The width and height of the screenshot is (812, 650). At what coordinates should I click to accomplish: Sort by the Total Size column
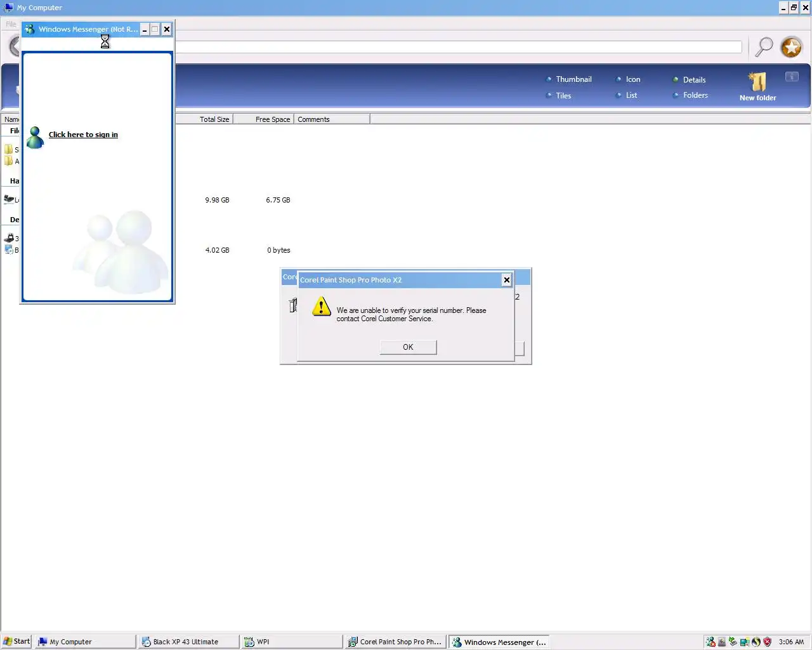click(x=204, y=119)
